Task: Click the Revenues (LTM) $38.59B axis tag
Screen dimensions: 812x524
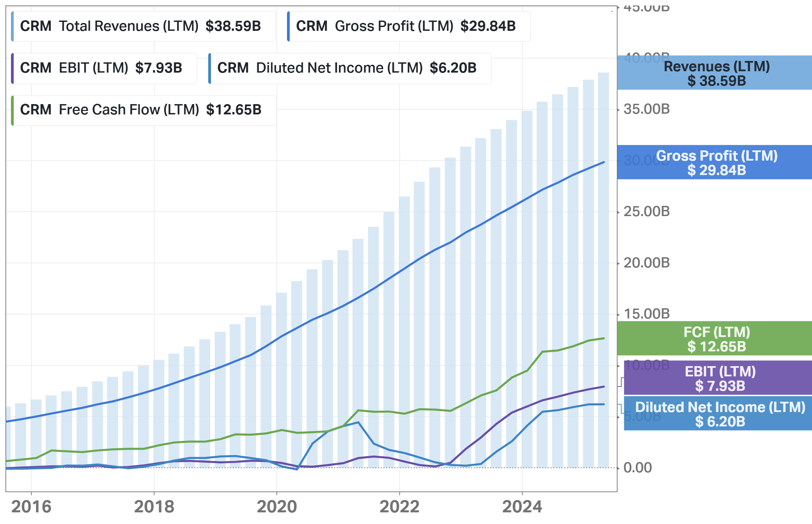Action: click(x=716, y=73)
